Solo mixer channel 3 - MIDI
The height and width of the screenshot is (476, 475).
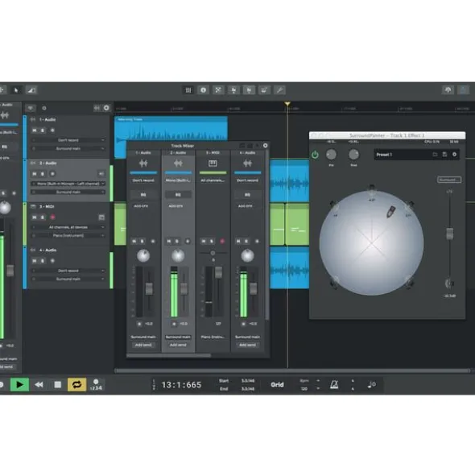click(x=213, y=242)
